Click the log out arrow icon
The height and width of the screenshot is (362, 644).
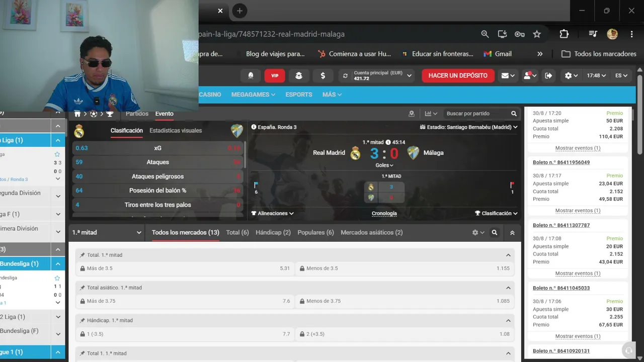(548, 75)
